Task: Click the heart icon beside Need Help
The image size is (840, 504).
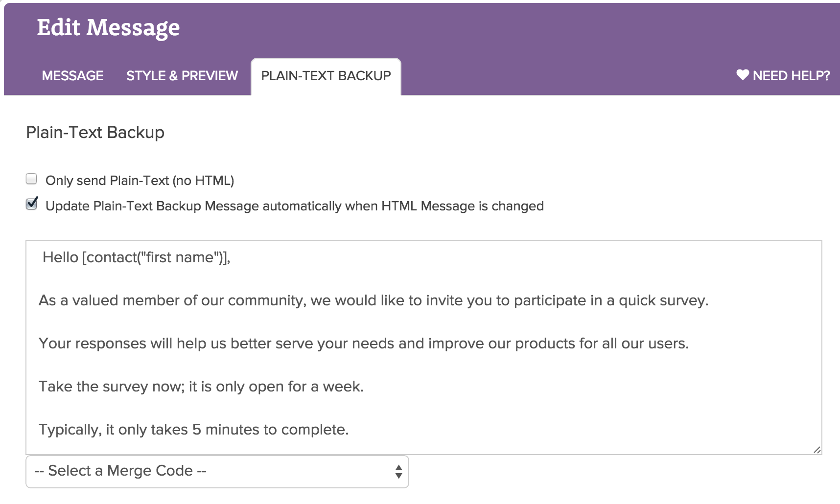Action: 742,75
